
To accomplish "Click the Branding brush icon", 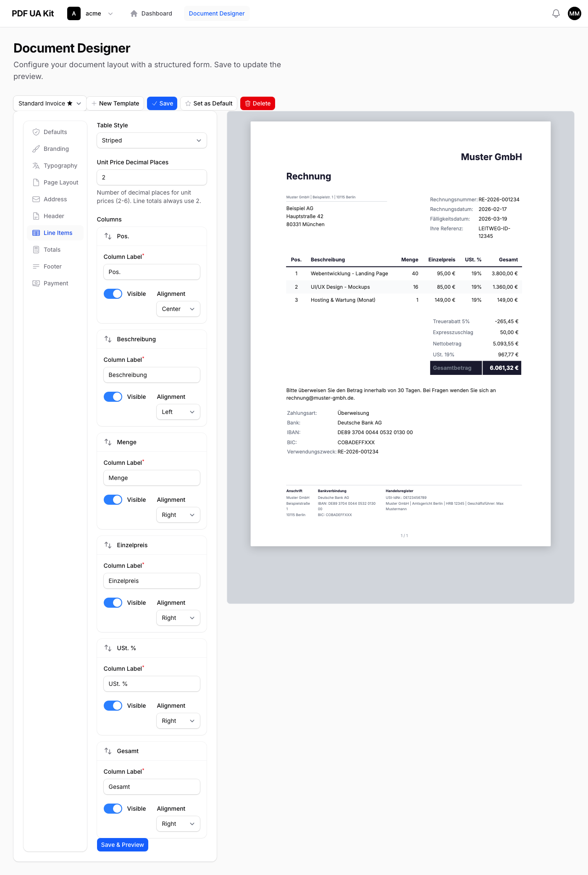I will click(x=36, y=149).
